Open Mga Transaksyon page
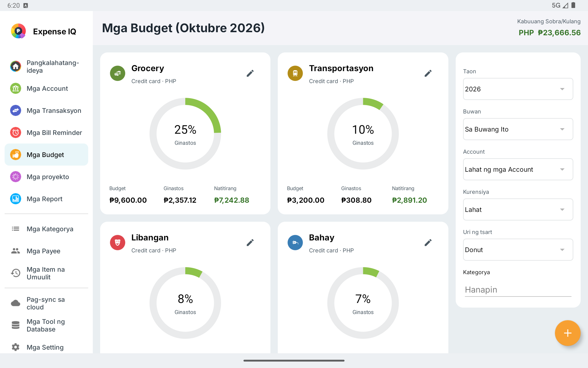Screen dimensions: 588x368 (46, 111)
